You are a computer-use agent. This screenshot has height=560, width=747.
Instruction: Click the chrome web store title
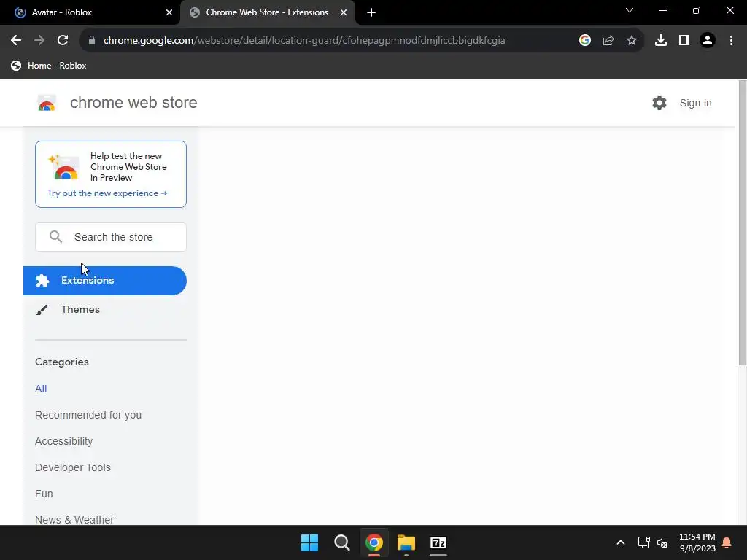[133, 103]
